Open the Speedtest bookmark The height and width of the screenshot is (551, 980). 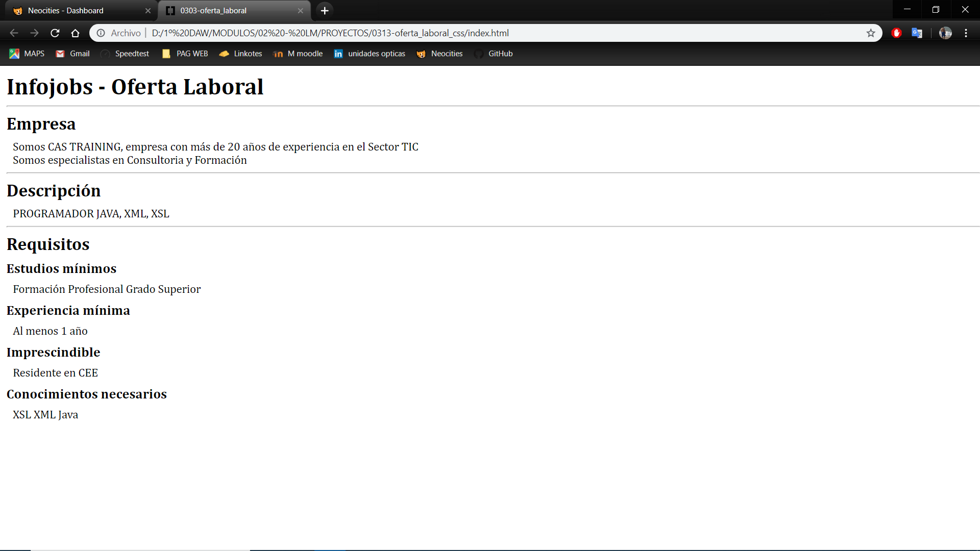[x=125, y=54]
